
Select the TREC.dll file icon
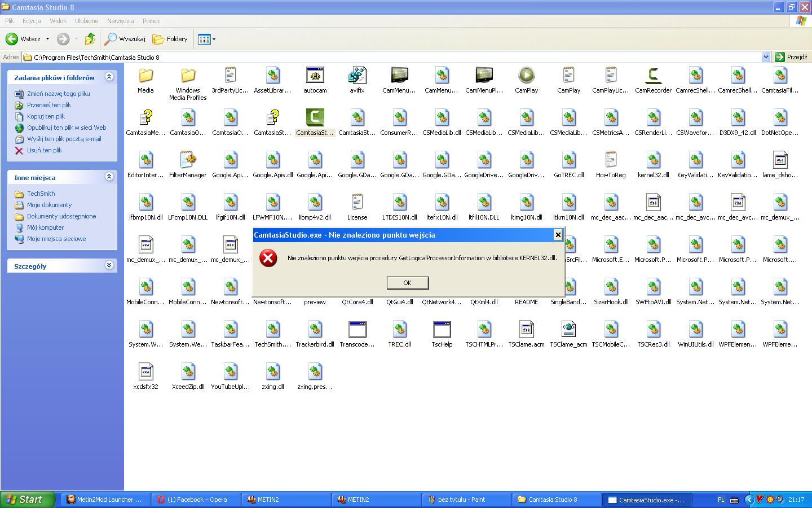[x=399, y=329]
